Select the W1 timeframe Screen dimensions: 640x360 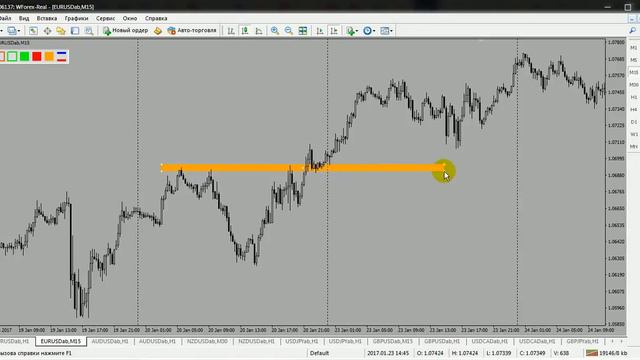[633, 134]
